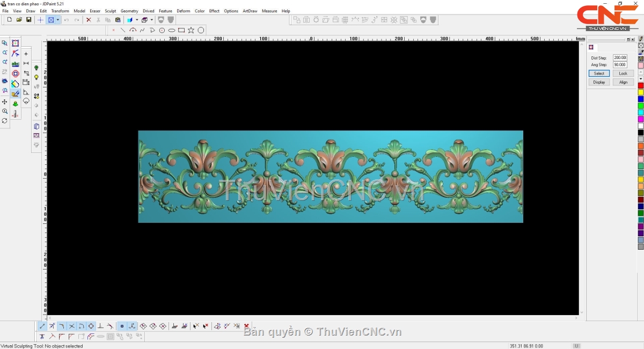
Task: Toggle intersection snap in bottom toolbar
Action: [x=71, y=326]
